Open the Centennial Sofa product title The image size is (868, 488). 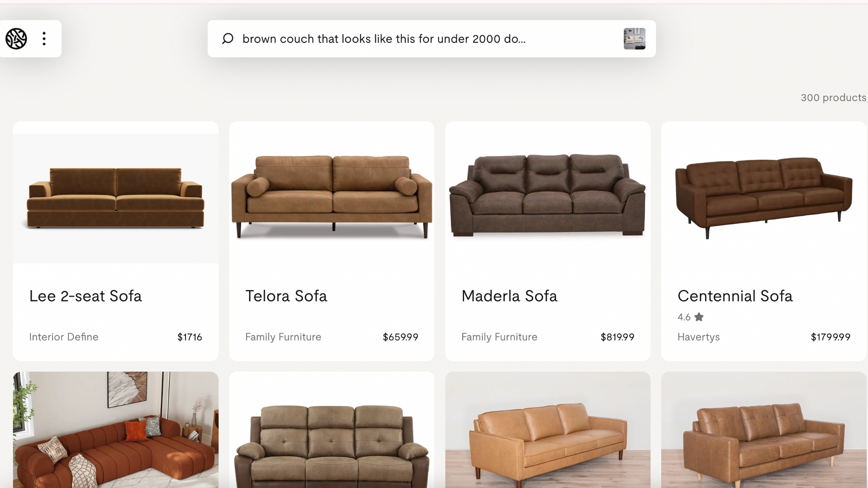click(x=735, y=296)
